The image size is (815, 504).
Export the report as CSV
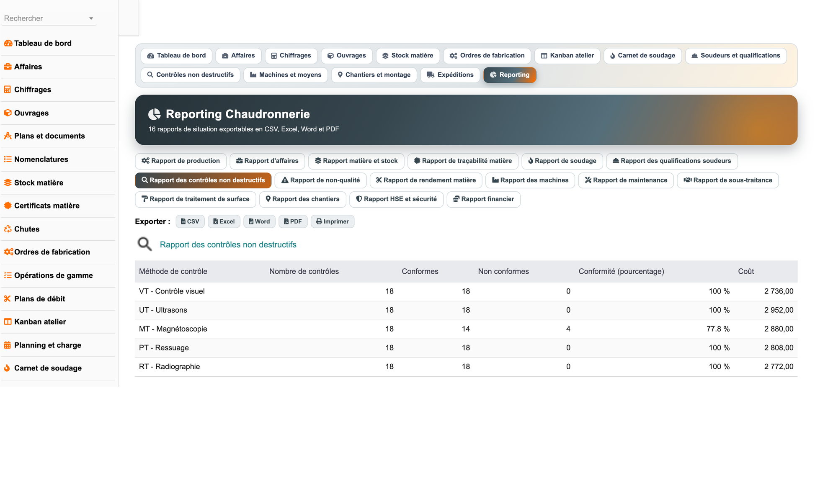coord(190,221)
